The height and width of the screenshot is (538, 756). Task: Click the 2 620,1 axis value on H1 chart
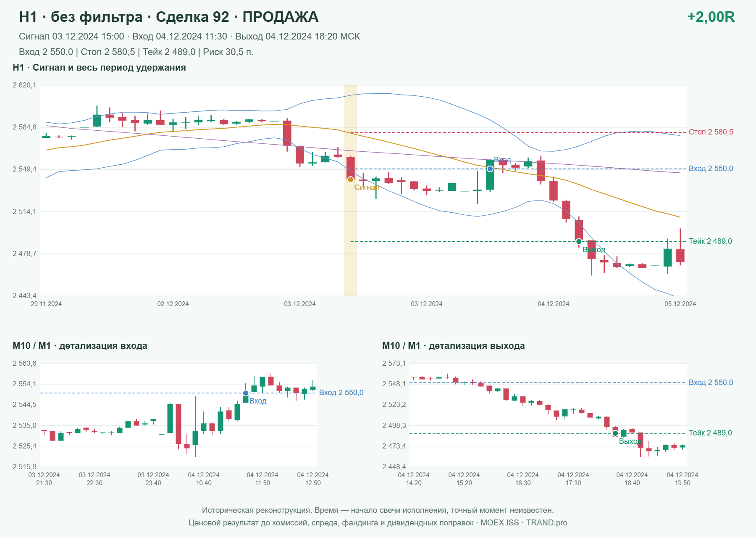coord(24,85)
